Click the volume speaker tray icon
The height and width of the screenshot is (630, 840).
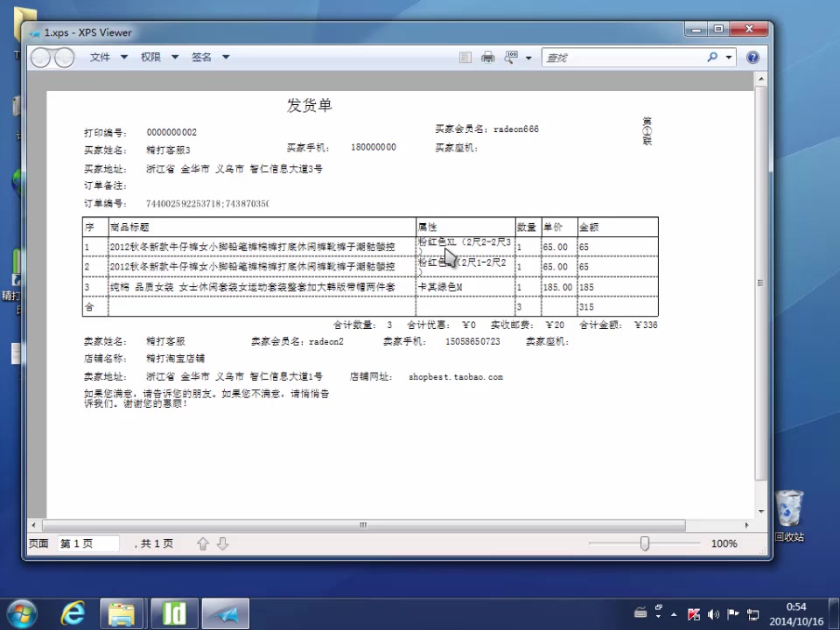(713, 614)
